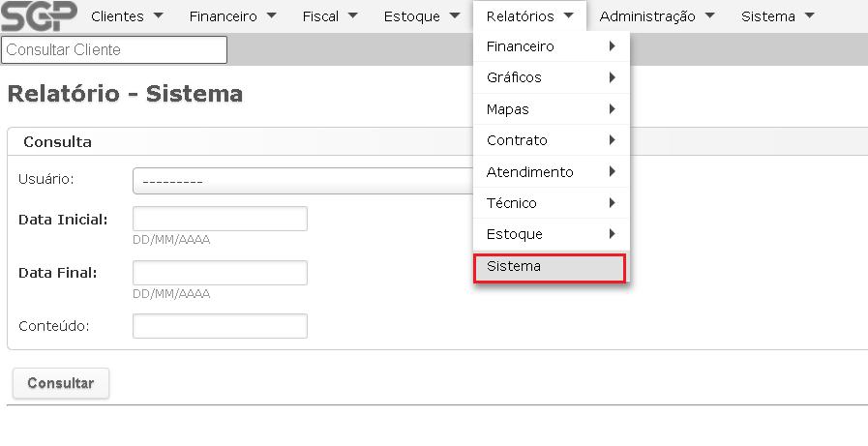Open the Financeiro top menu
This screenshot has height=446, width=868.
(x=232, y=16)
